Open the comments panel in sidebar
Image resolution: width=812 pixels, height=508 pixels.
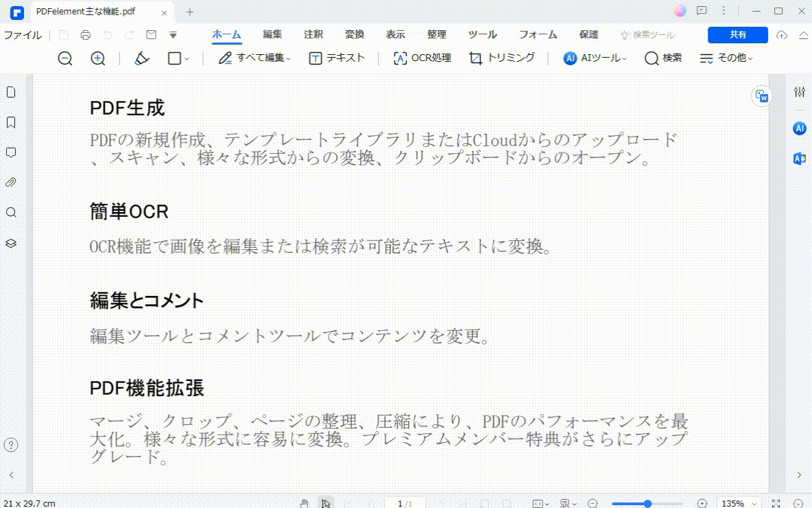[x=11, y=152]
